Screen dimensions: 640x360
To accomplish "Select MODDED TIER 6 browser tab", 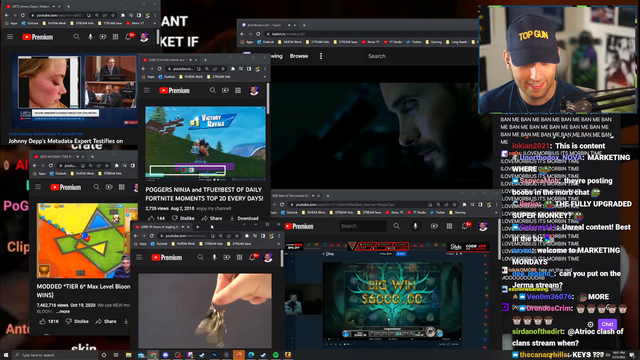I will point(58,157).
